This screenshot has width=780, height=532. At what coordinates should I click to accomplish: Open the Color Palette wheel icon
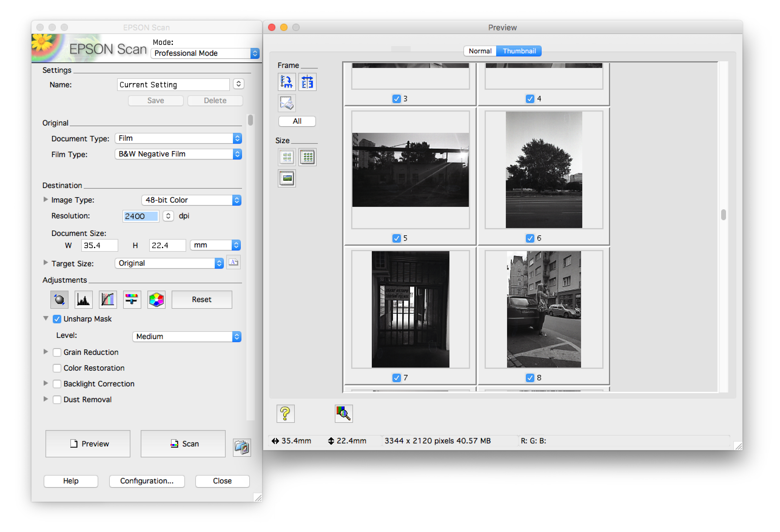pyautogui.click(x=156, y=299)
